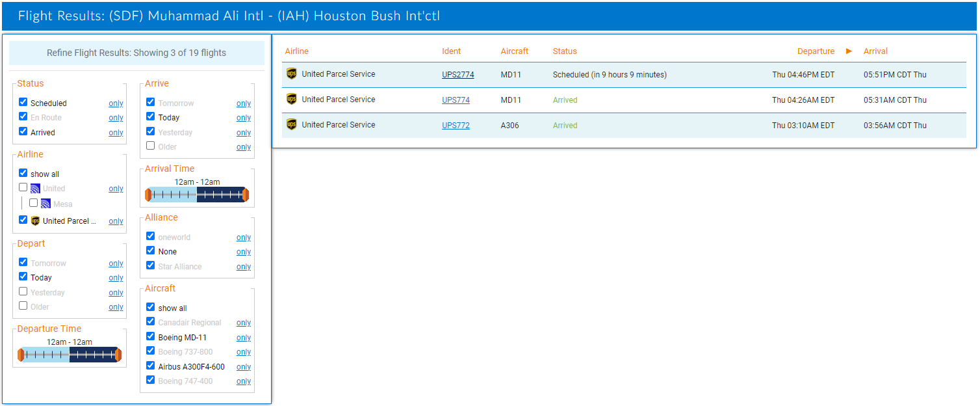Image resolution: width=980 pixels, height=406 pixels.
Task: Click 'only' link for Scheduled status
Action: coord(116,103)
